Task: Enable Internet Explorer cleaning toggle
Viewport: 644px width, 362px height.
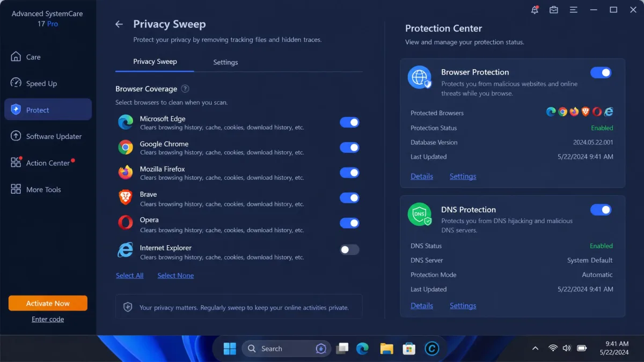Action: pos(349,249)
